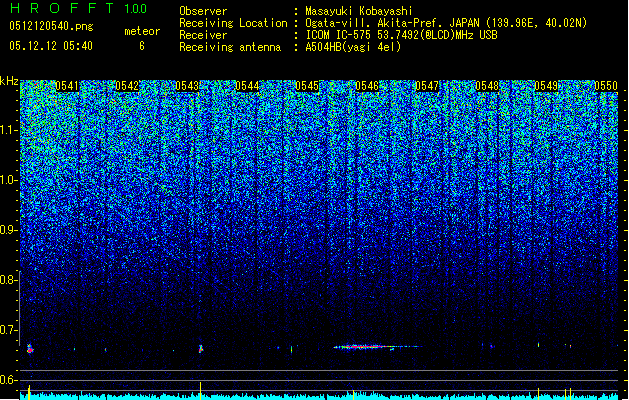Click the 0549 time marker
629x400 pixels.
click(546, 86)
